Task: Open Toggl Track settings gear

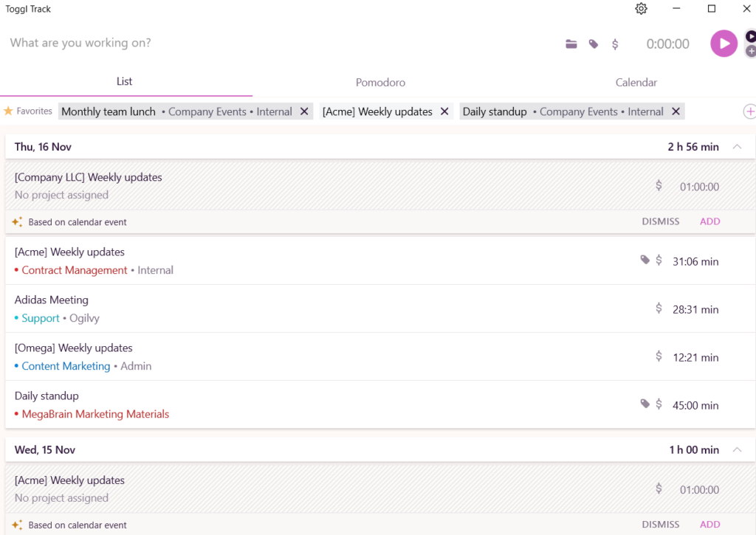Action: [x=641, y=9]
